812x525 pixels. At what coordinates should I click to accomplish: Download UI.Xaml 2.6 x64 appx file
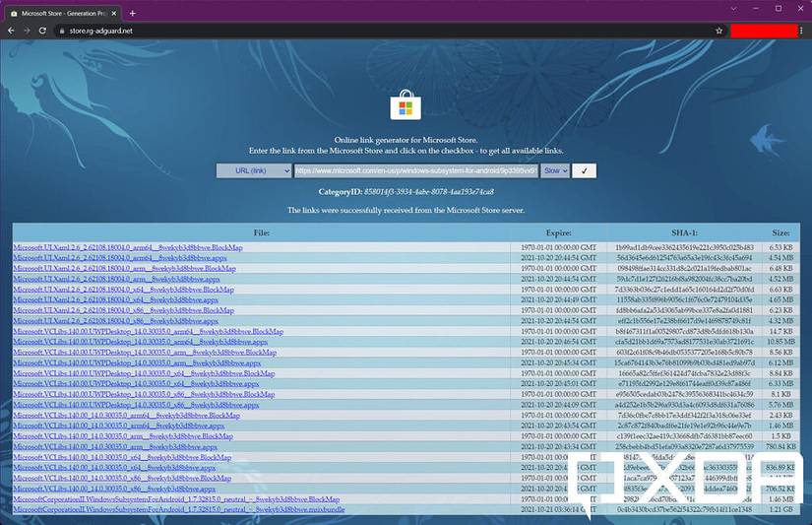pos(115,300)
